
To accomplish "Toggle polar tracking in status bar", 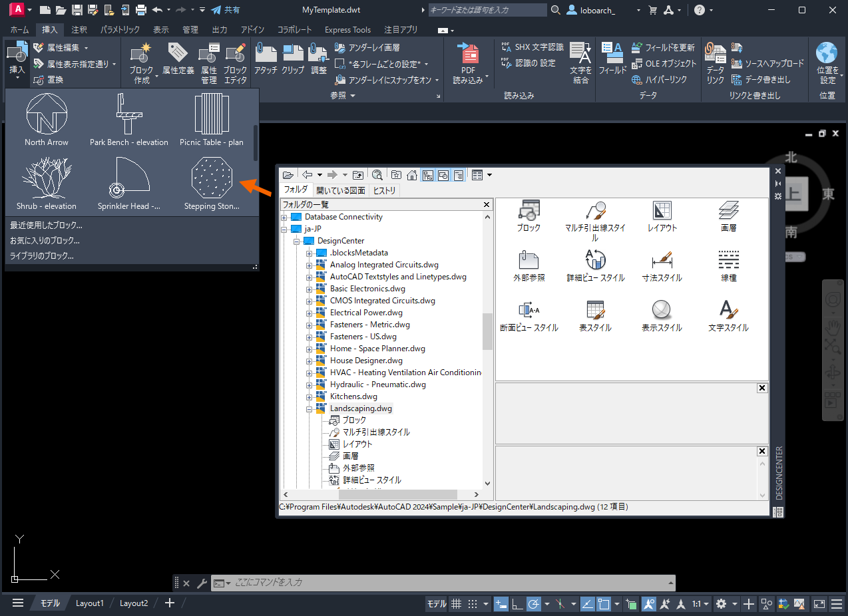I will [533, 604].
